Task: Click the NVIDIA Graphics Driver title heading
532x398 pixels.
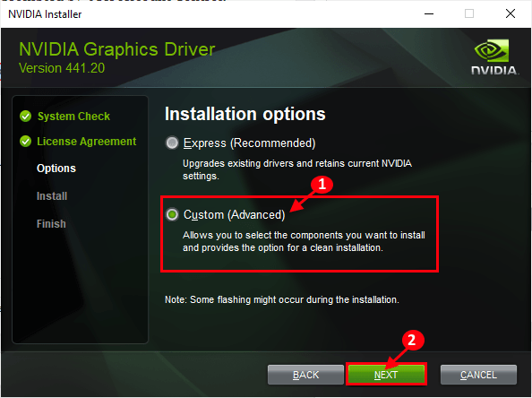Action: [x=117, y=49]
